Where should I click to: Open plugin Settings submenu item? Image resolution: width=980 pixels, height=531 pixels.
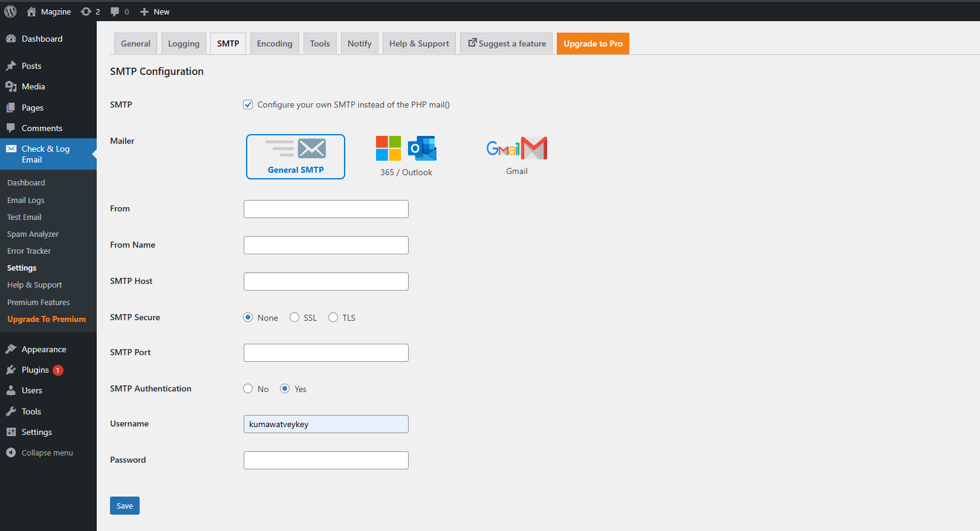click(x=22, y=268)
